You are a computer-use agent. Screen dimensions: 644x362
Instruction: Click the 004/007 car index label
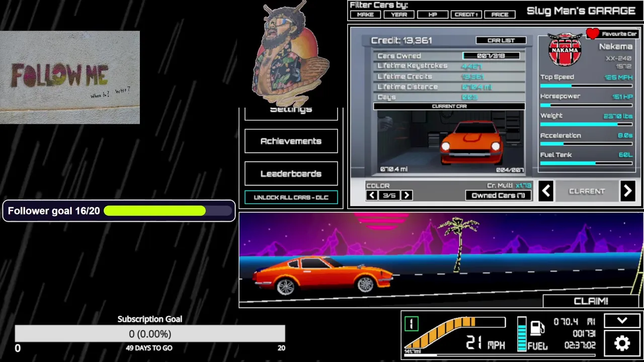(509, 170)
